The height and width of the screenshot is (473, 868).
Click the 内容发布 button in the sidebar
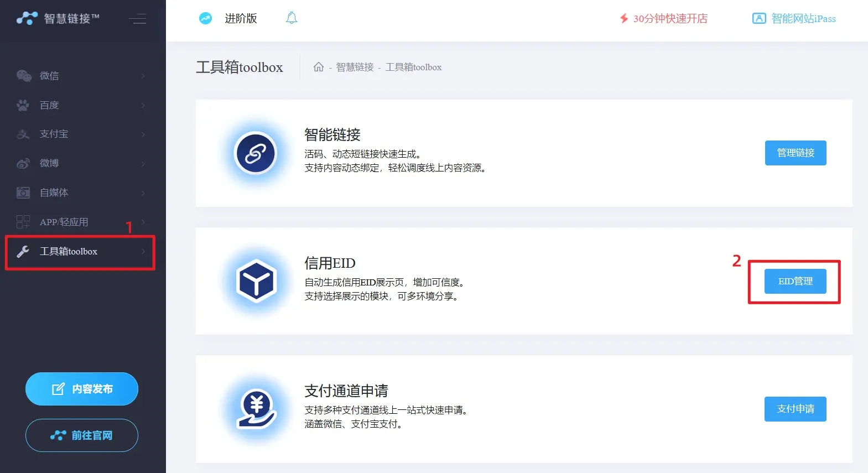[82, 389]
